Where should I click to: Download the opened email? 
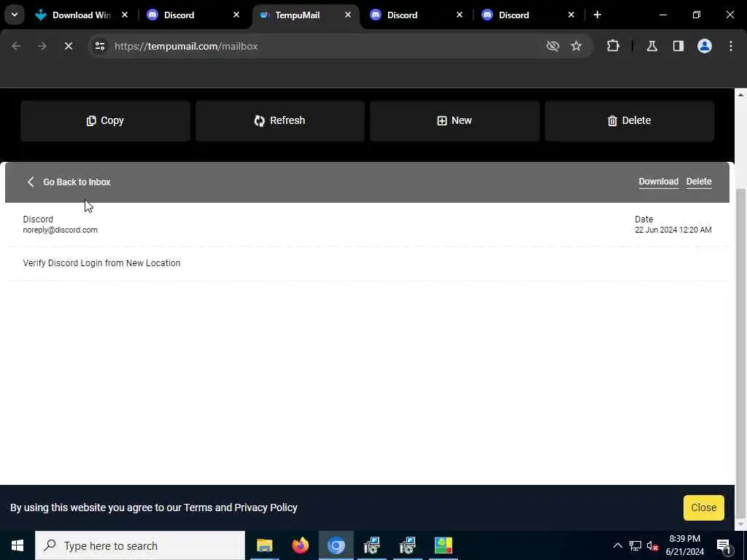point(659,182)
